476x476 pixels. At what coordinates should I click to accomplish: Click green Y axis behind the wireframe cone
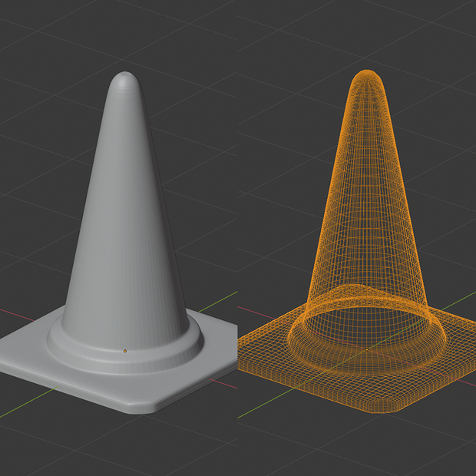[458, 300]
